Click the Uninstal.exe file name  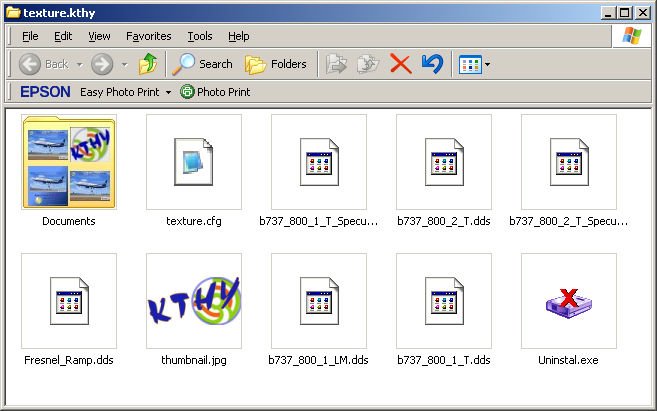click(x=568, y=360)
